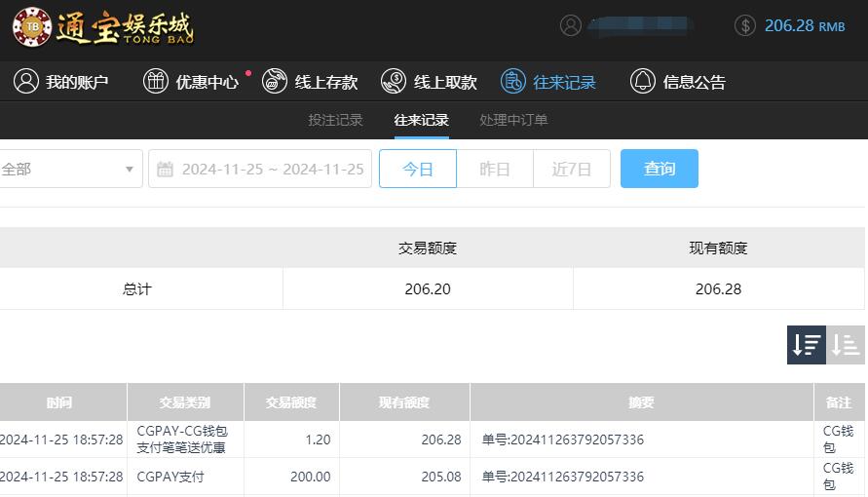Open 线上取款 menu label

pyautogui.click(x=445, y=82)
